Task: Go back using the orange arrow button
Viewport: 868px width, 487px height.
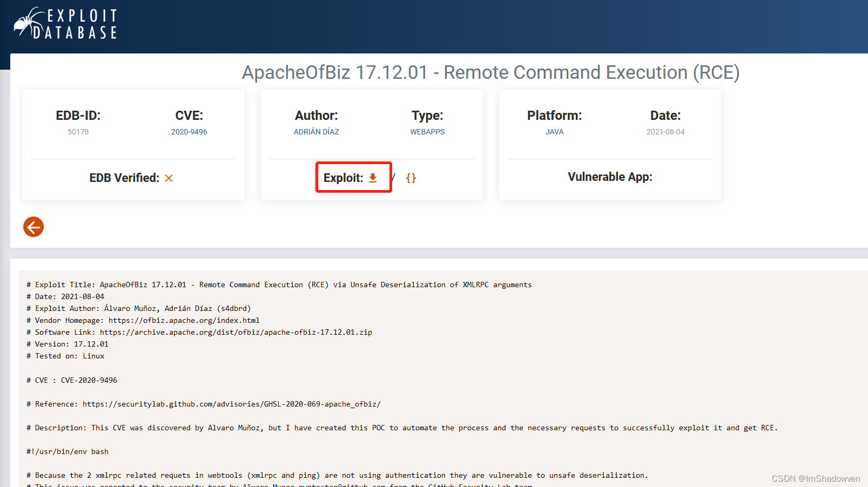Action: point(33,227)
